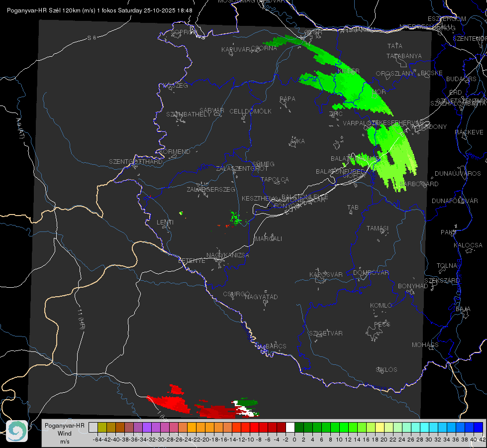Click the PAKS label
Viewport: 487px width, 448px height.
[449, 232]
